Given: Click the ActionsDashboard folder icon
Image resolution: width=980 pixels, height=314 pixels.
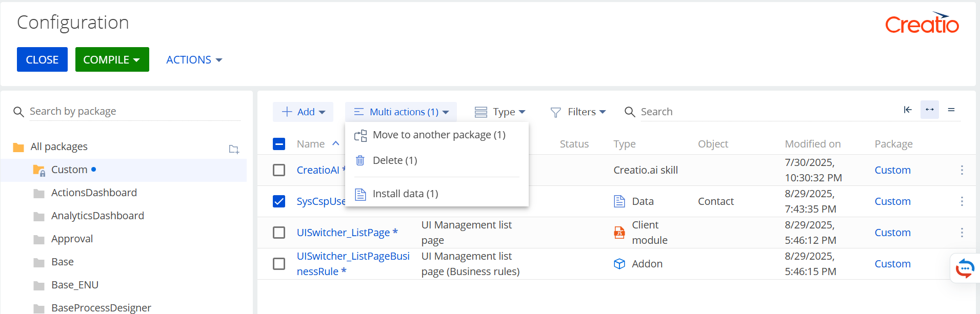Looking at the screenshot, I should coord(39,194).
